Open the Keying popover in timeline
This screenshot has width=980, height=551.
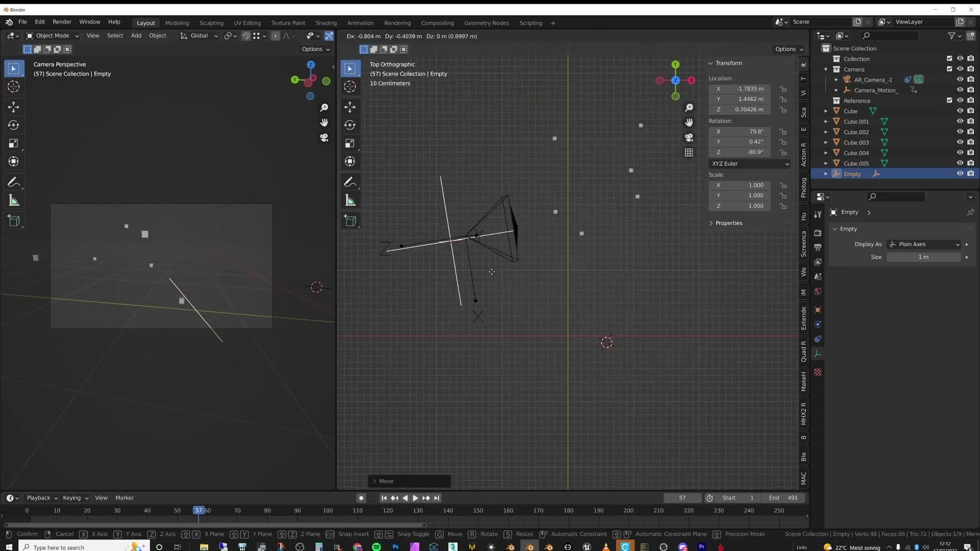tap(75, 498)
